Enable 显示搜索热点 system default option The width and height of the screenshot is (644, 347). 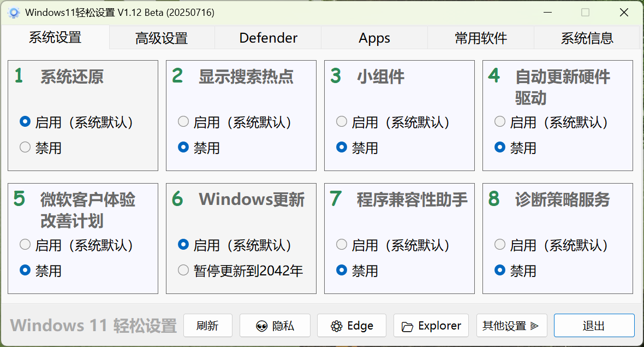183,122
